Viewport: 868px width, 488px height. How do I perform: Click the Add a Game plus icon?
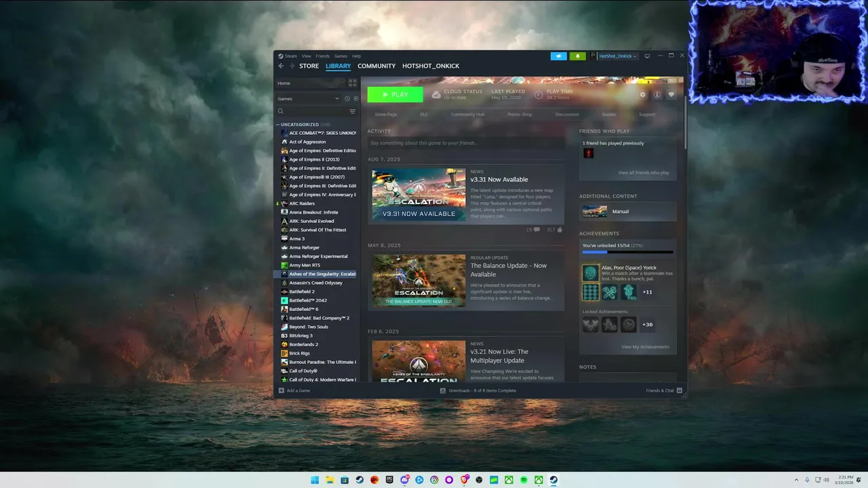(281, 390)
